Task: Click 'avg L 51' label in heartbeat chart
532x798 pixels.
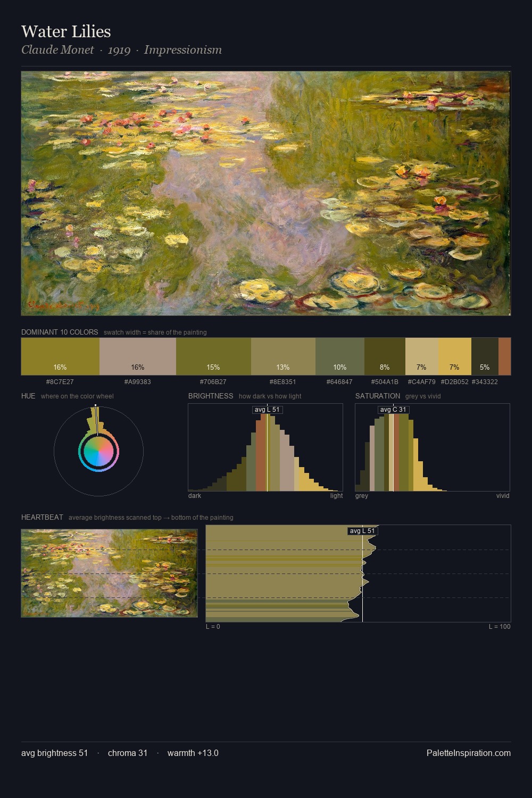Action: tap(362, 531)
